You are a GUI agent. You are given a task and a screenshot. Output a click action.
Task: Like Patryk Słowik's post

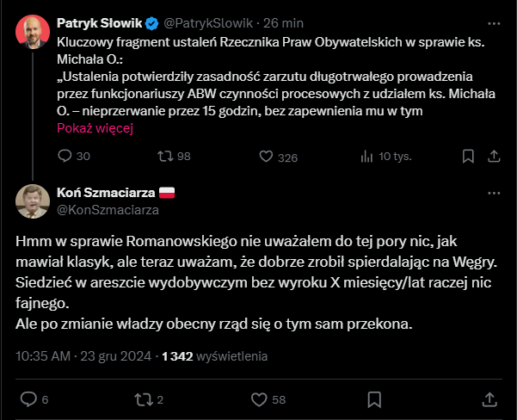pyautogui.click(x=267, y=157)
